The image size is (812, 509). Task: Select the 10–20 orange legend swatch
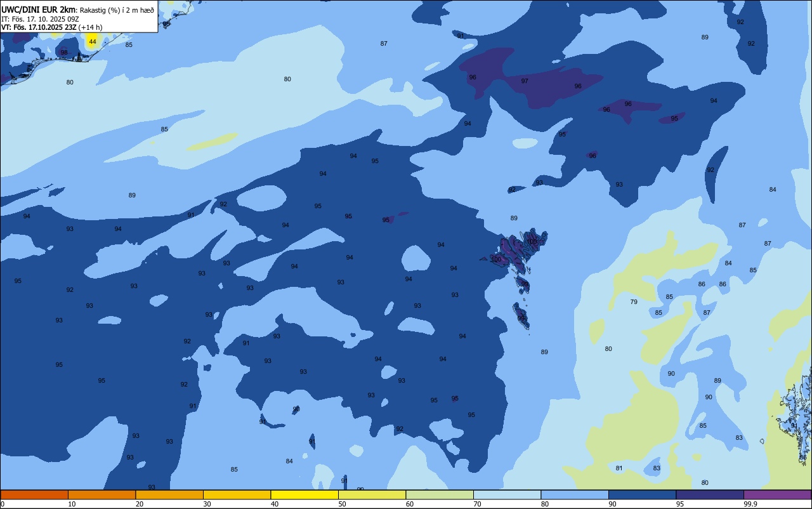pyautogui.click(x=101, y=494)
